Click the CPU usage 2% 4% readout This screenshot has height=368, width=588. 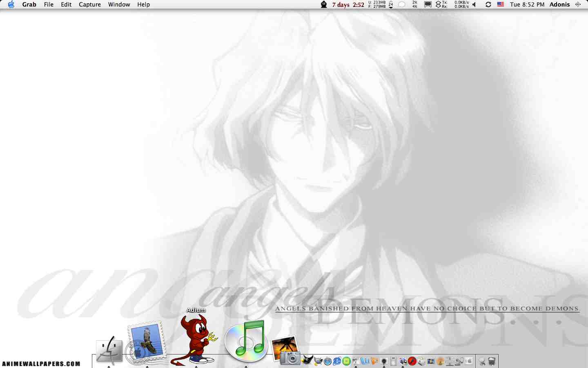click(x=415, y=4)
